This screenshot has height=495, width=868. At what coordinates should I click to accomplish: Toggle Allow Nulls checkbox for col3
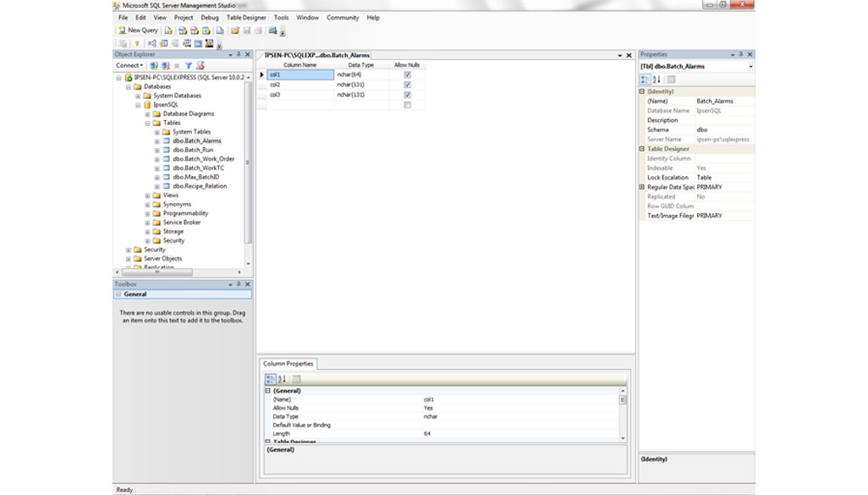[407, 95]
